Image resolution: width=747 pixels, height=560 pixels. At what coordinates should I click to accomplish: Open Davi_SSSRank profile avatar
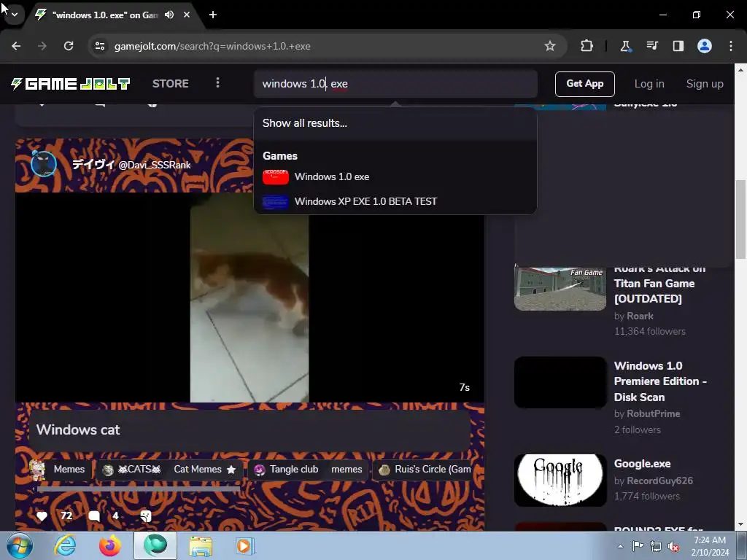point(44,164)
